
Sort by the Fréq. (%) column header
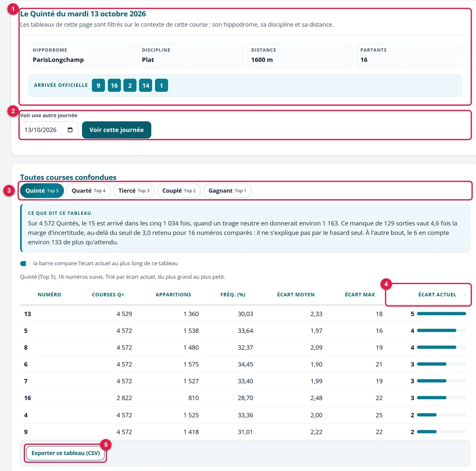pos(233,295)
